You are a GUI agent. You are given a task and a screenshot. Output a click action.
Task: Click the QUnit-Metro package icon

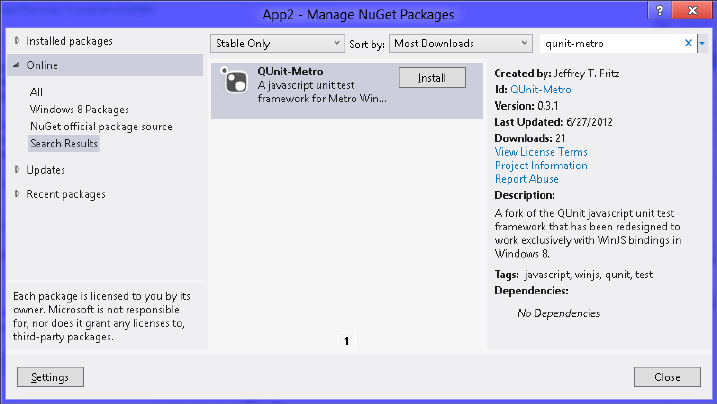[234, 80]
